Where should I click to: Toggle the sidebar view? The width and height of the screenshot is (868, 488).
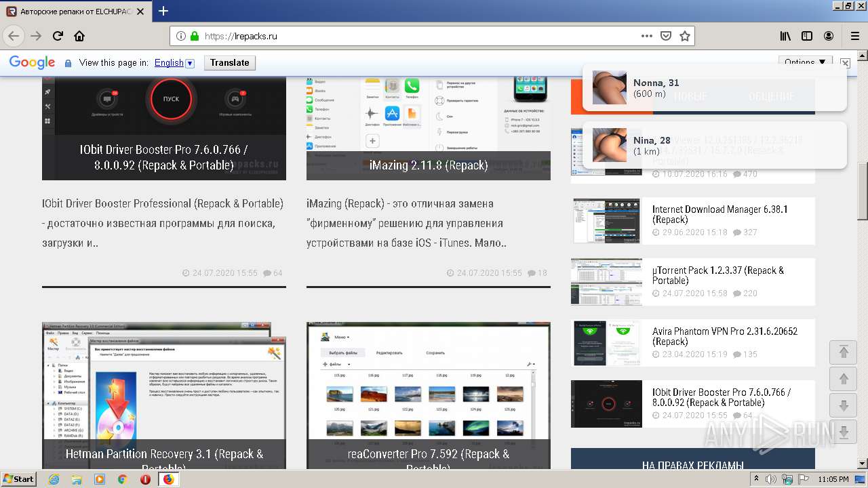click(x=807, y=36)
